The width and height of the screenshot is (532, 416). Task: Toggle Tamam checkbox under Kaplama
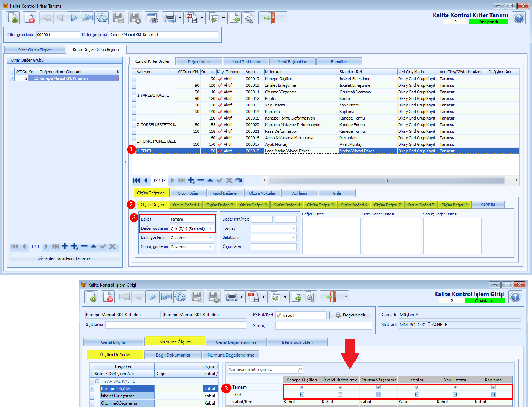pyautogui.click(x=493, y=387)
